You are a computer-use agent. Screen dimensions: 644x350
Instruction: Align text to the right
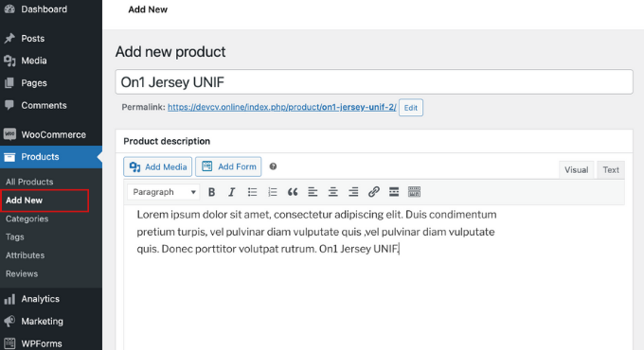click(x=353, y=192)
